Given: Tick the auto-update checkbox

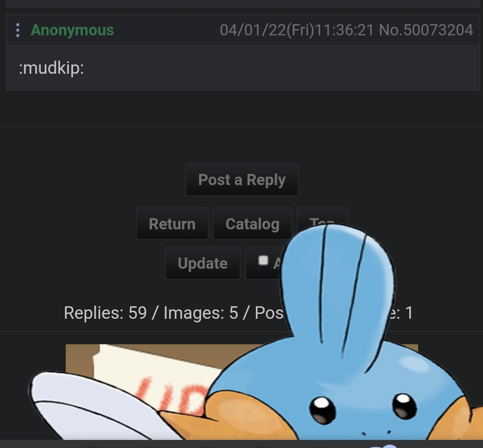Looking at the screenshot, I should click(263, 261).
